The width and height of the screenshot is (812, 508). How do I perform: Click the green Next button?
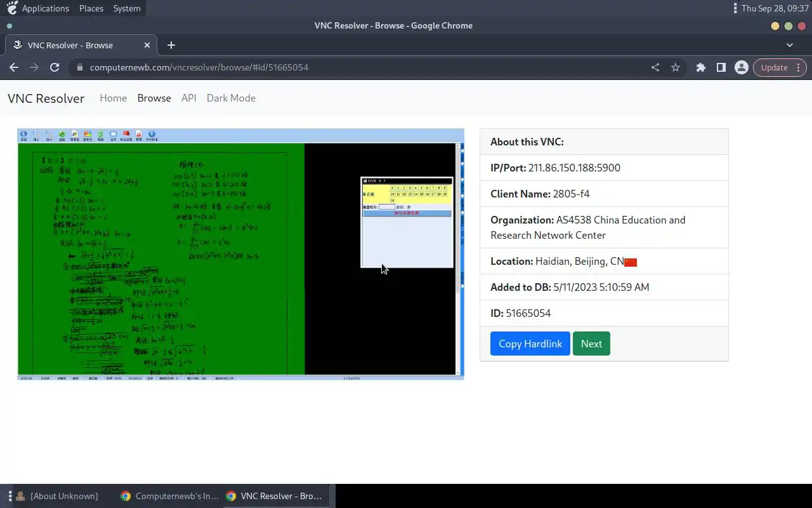click(x=591, y=344)
